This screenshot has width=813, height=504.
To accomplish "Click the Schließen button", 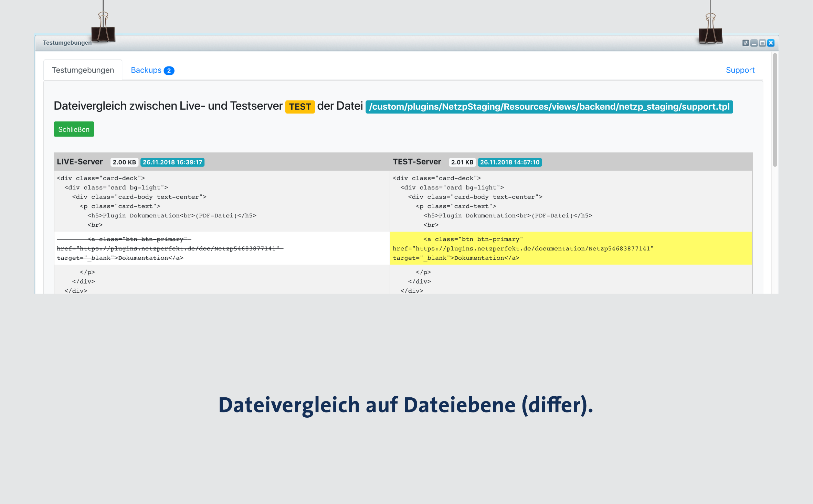I will pyautogui.click(x=73, y=129).
